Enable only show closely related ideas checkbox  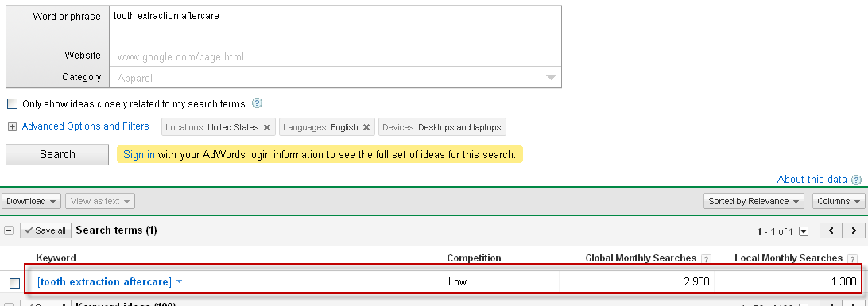(x=12, y=104)
